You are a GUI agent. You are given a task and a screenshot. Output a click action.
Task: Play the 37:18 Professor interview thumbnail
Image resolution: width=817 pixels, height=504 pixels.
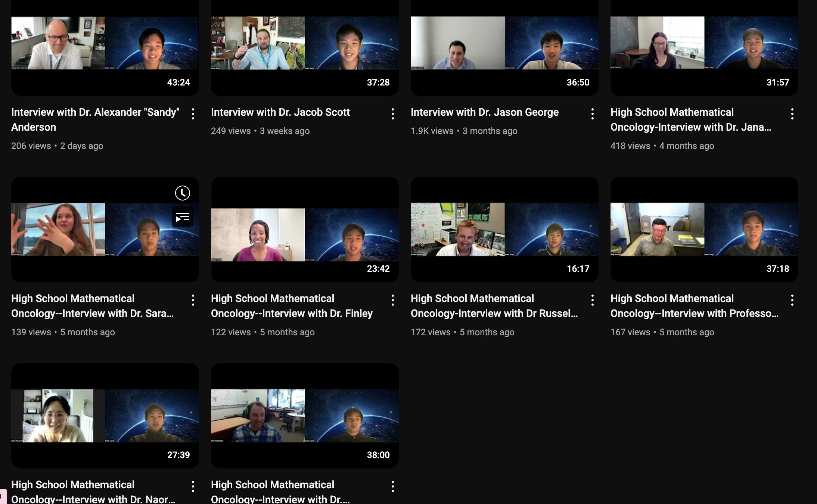[x=704, y=229]
